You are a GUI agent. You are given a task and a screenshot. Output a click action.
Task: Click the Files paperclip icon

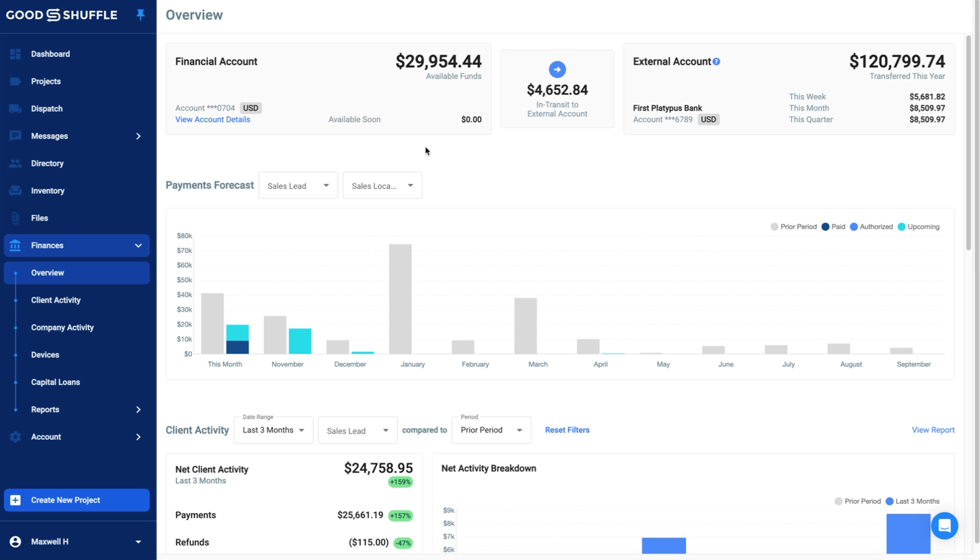pos(15,218)
